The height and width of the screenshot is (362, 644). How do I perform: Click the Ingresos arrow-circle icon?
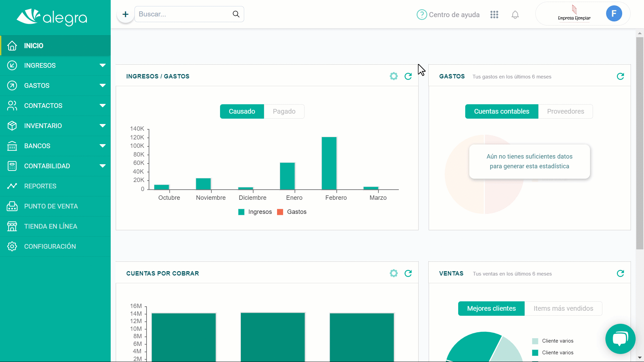(12, 65)
